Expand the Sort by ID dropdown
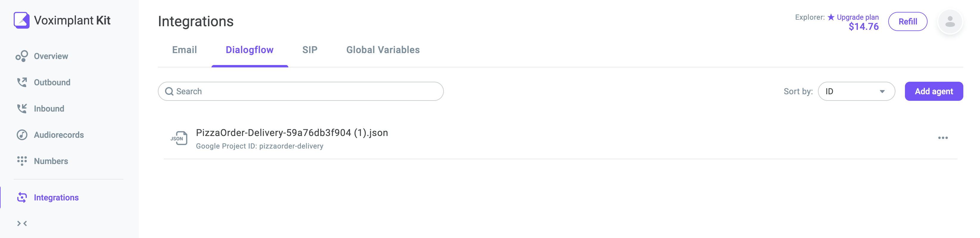The height and width of the screenshot is (238, 980). (856, 91)
